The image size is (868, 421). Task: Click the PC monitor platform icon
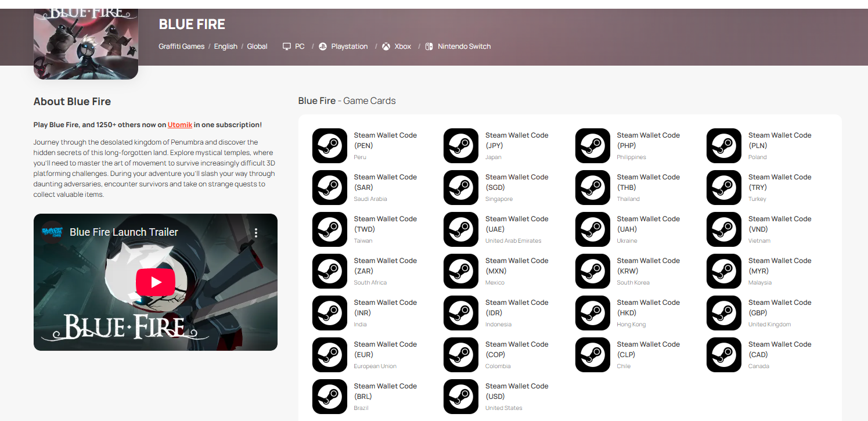[x=287, y=46]
